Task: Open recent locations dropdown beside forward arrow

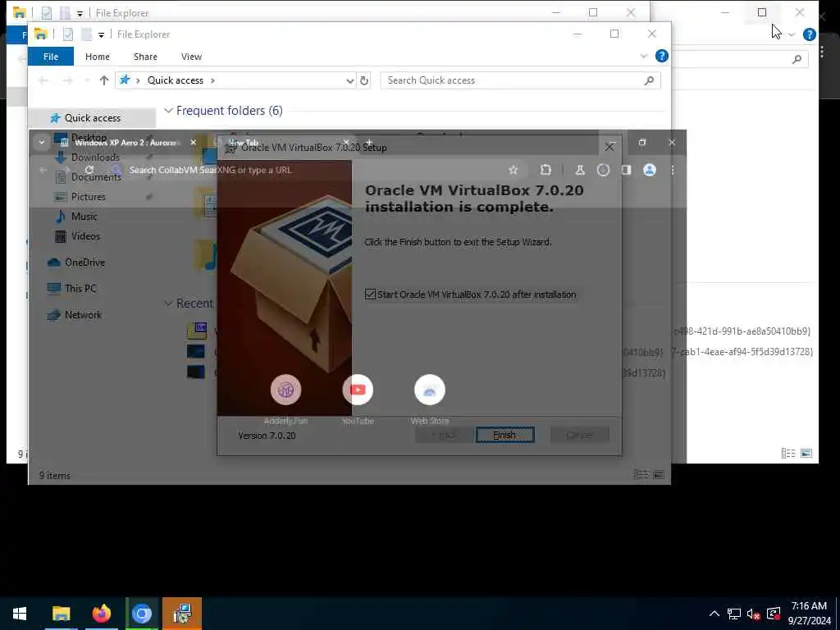Action: point(87,80)
